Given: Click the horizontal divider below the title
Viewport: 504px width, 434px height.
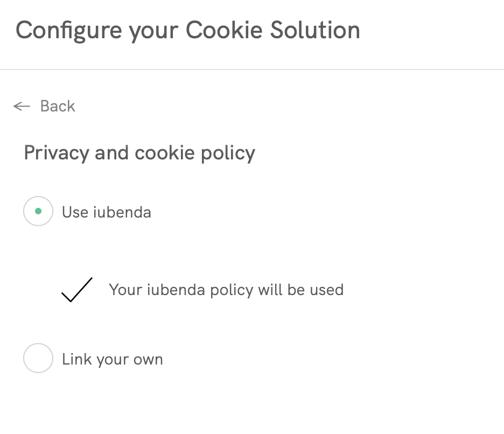Looking at the screenshot, I should tap(252, 69).
